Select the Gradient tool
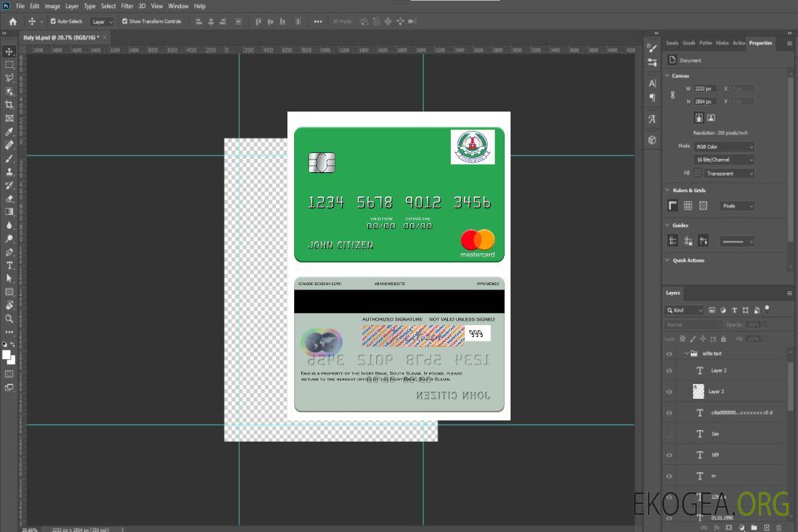Viewport: 798px width, 532px height. tap(9, 212)
